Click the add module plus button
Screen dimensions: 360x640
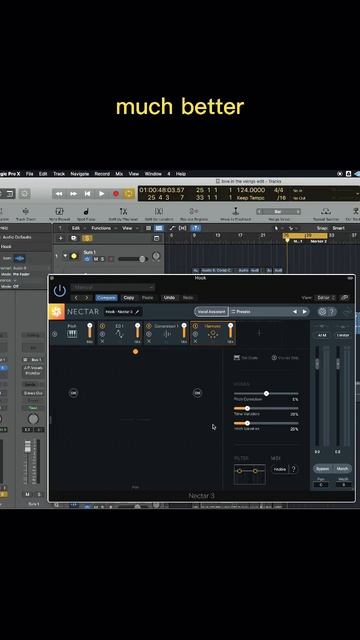(x=259, y=333)
